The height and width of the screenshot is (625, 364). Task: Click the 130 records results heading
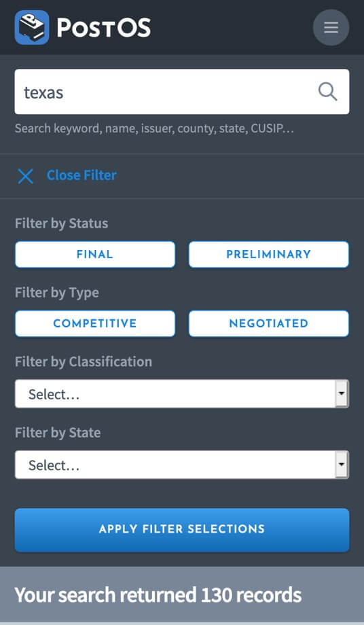coord(158,595)
